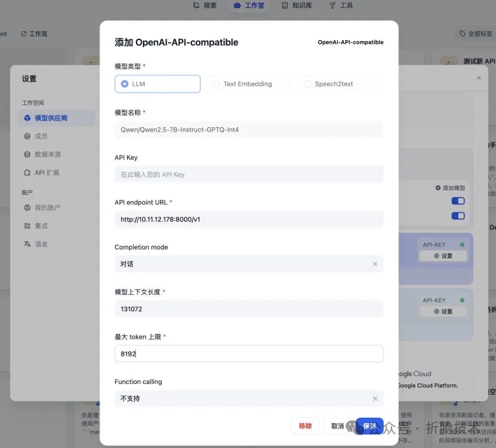Screen dimensions: 496x448
Task: Click the 工具 hammer icon
Action: tap(332, 5)
